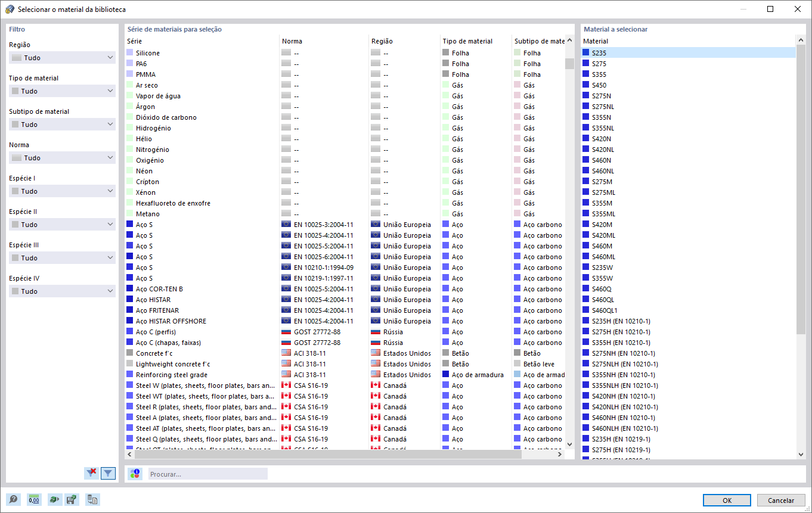Choose material S450 from the list
The width and height of the screenshot is (812, 513).
689,85
